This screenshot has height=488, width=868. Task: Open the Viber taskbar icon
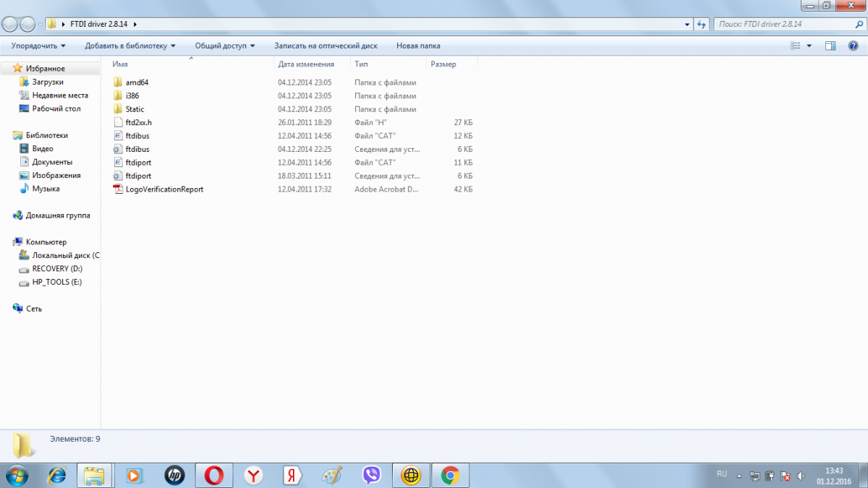372,475
